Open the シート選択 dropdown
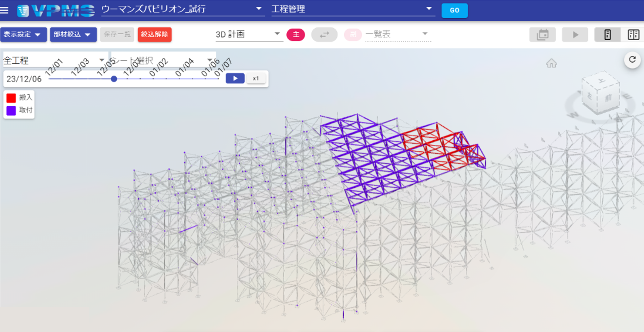The width and height of the screenshot is (644, 332). [x=164, y=60]
